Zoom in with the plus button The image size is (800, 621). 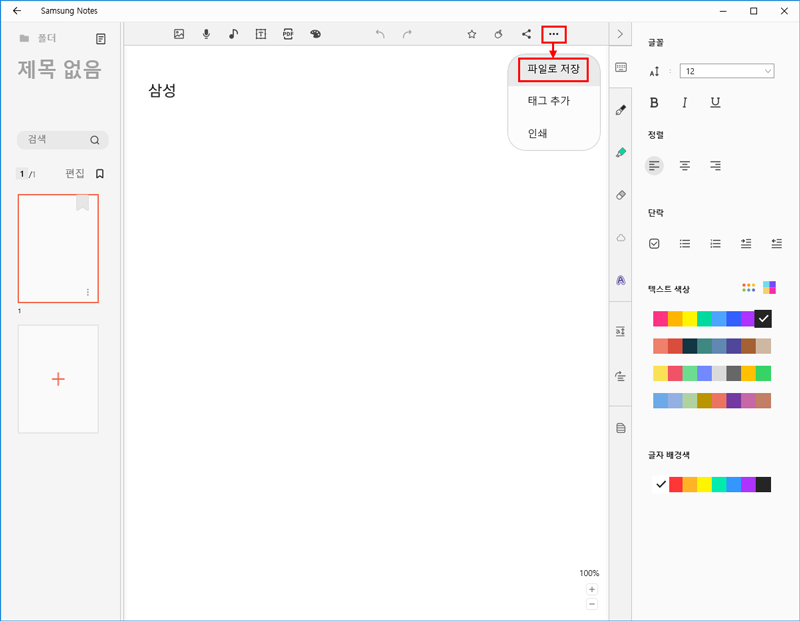[591, 589]
